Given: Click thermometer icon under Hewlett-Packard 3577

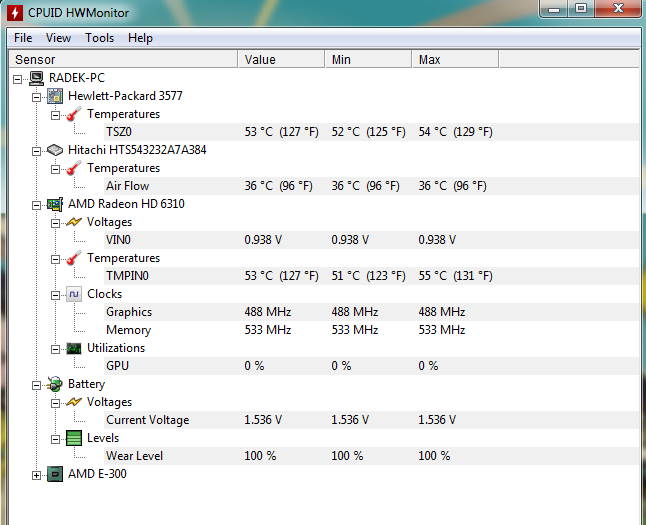Looking at the screenshot, I should point(74,114).
